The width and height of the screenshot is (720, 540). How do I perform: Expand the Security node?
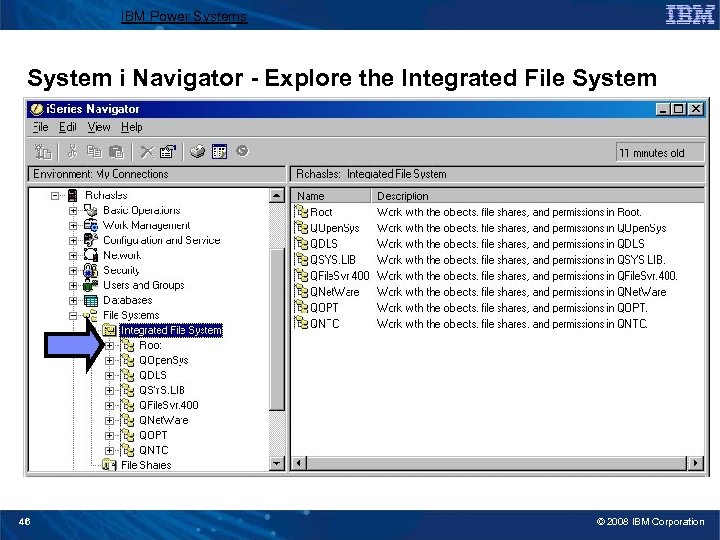pyautogui.click(x=73, y=271)
